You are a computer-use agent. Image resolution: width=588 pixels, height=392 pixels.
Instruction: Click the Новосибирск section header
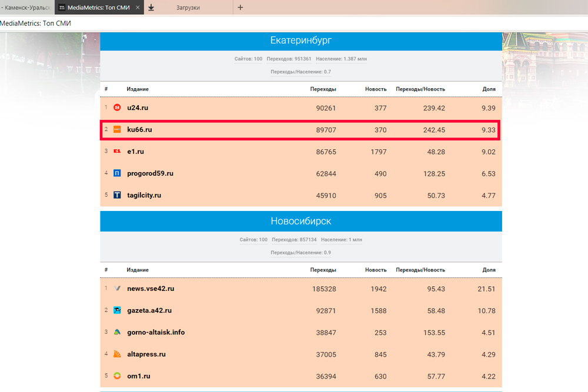300,222
